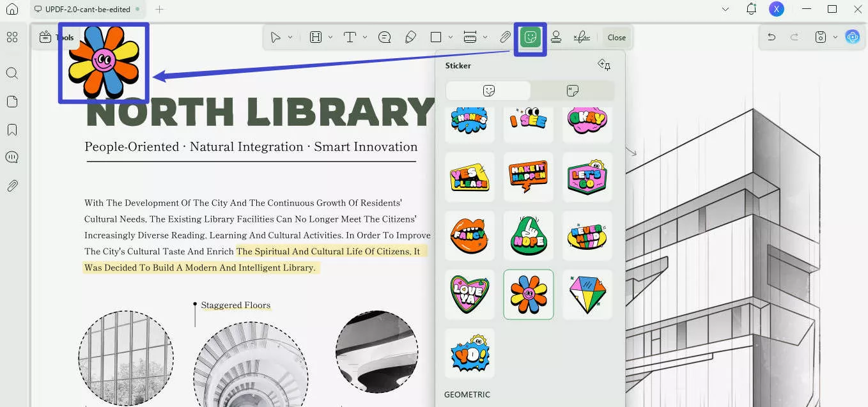Image resolution: width=868 pixels, height=407 pixels.
Task: Open the tab list chevron in title bar
Action: (725, 10)
